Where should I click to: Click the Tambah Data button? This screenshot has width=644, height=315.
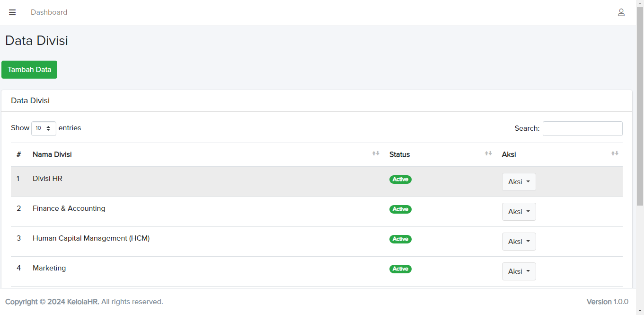[29, 70]
